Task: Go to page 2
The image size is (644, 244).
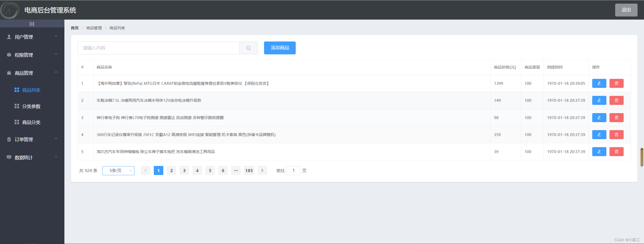Action: [171, 171]
